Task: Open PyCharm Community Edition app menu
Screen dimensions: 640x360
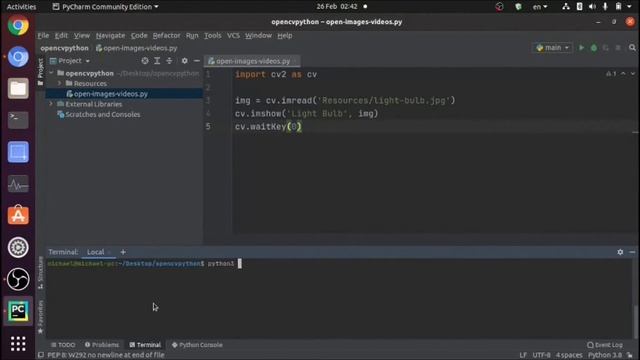Action: point(106,7)
